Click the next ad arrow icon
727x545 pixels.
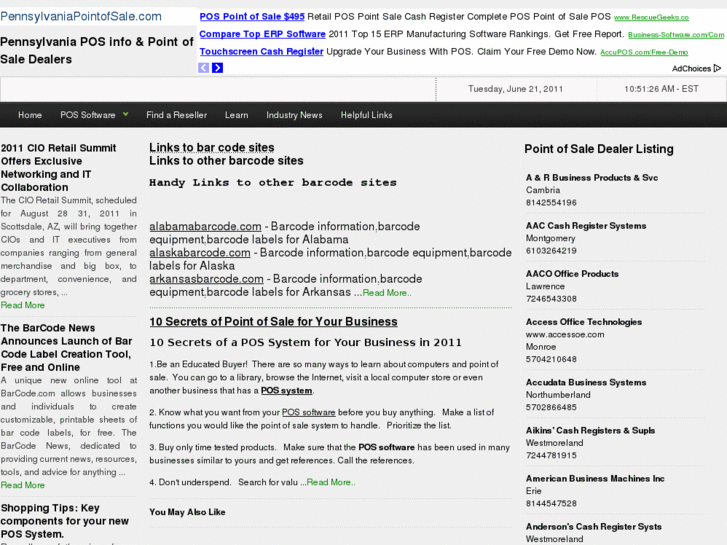point(217,68)
